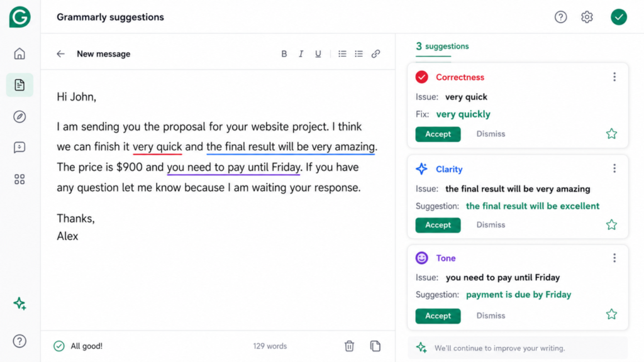Dismiss the Tone suggestion
644x362 pixels.
pyautogui.click(x=491, y=315)
